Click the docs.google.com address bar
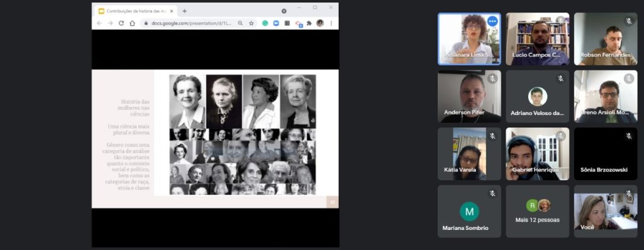The width and height of the screenshot is (644, 250). tap(191, 23)
